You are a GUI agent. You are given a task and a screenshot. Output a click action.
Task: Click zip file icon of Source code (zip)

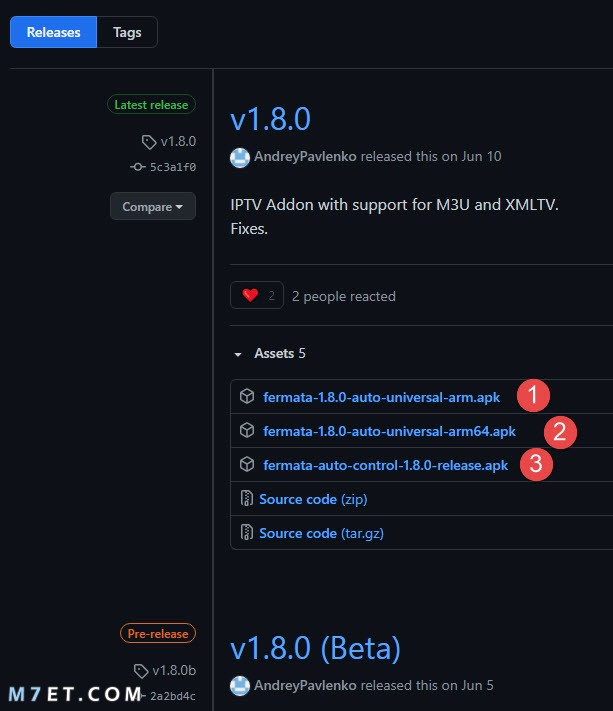[247, 498]
